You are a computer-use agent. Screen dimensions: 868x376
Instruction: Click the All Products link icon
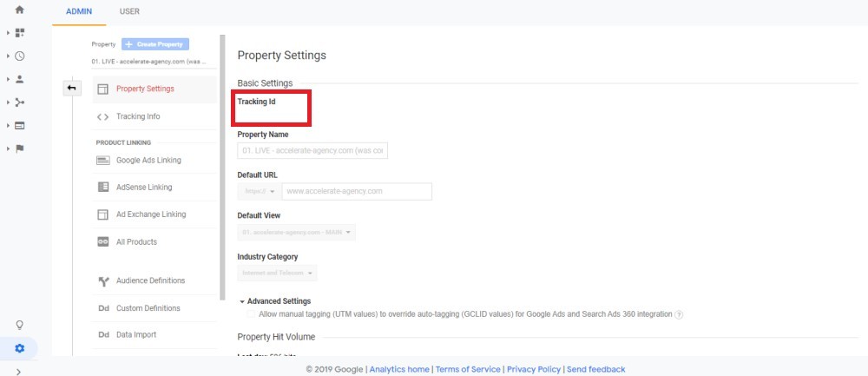103,242
